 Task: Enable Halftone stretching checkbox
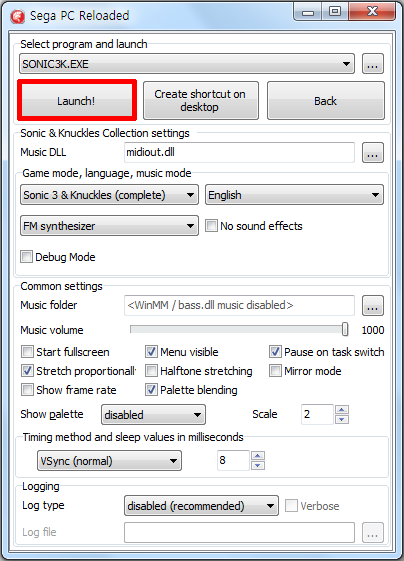coord(151,371)
